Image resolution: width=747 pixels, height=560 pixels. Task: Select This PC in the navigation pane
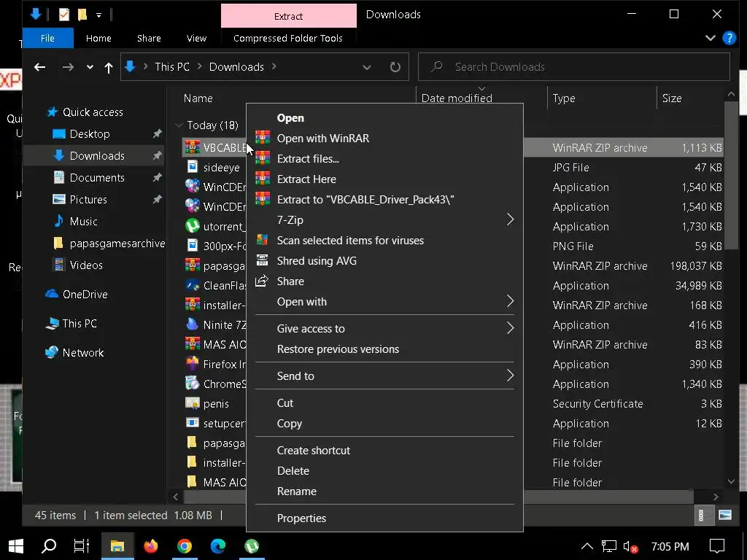(80, 323)
